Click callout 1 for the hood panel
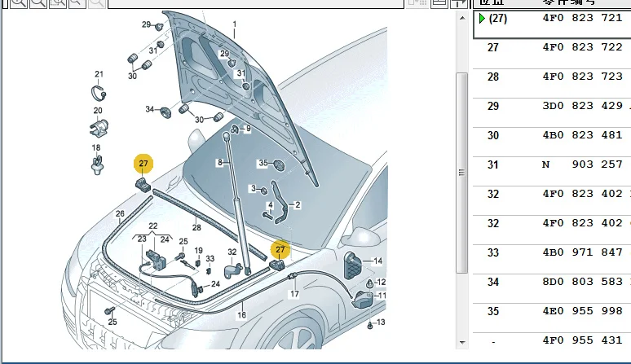 [x=235, y=24]
